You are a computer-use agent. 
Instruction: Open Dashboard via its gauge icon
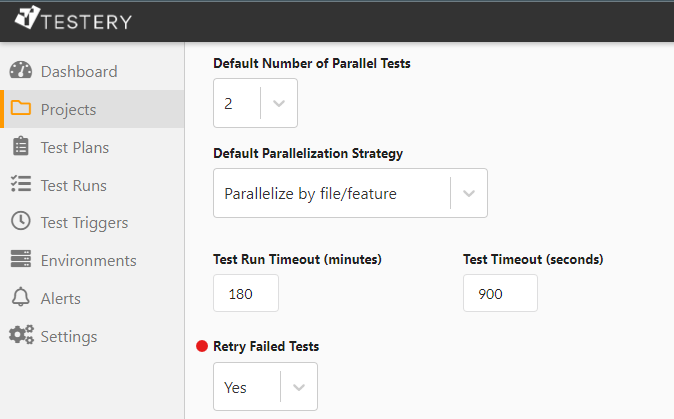pyautogui.click(x=21, y=71)
